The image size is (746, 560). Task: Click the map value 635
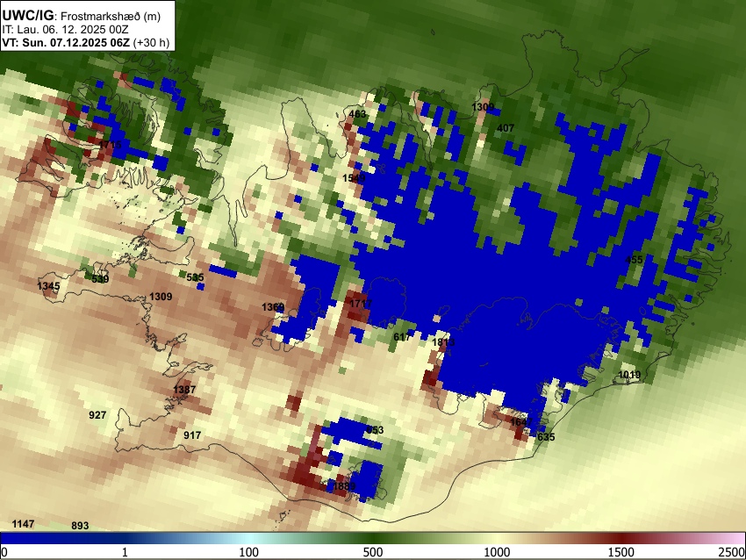[x=546, y=437]
